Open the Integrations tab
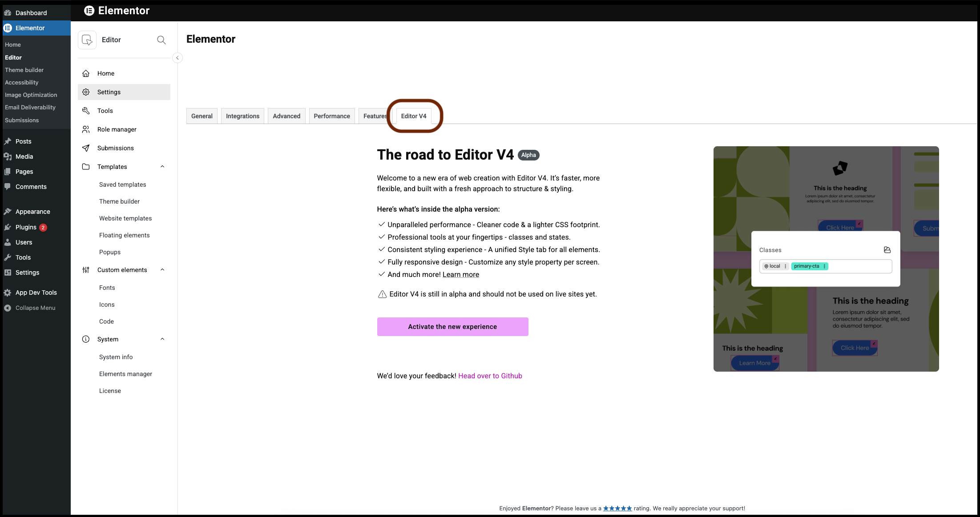980x517 pixels. (x=242, y=116)
